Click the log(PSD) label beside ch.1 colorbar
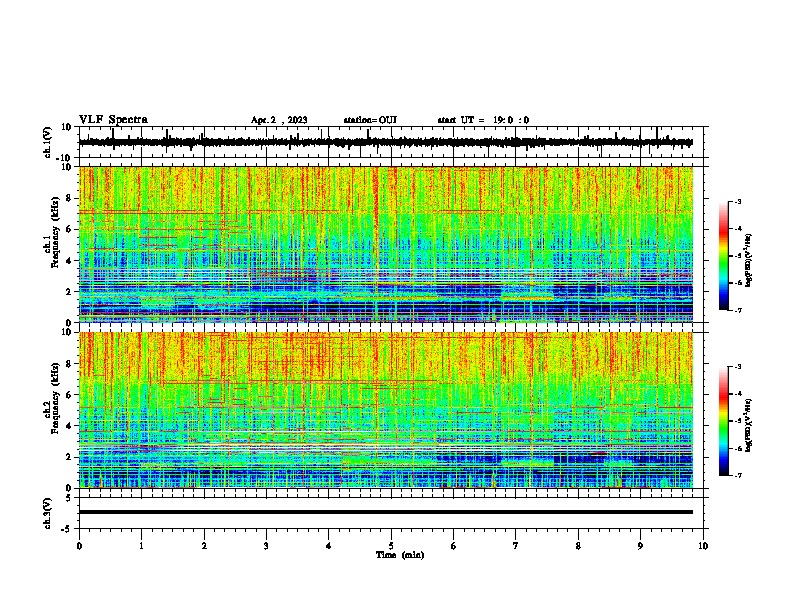The width and height of the screenshot is (792, 612). point(749,261)
